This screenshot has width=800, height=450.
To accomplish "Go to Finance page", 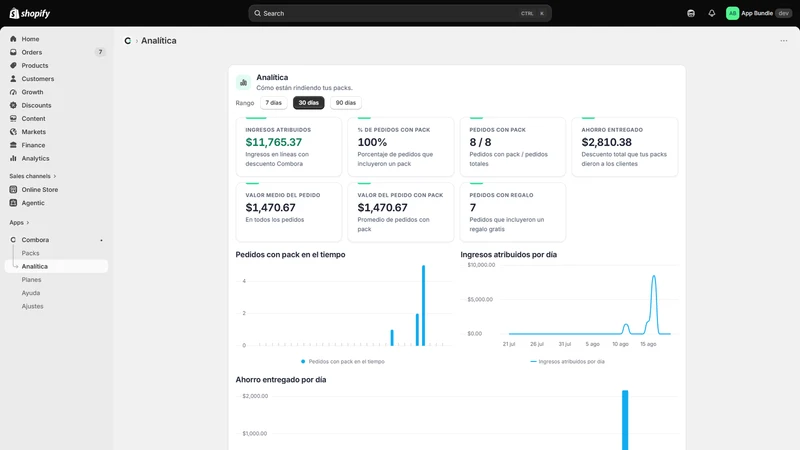I will pos(33,145).
